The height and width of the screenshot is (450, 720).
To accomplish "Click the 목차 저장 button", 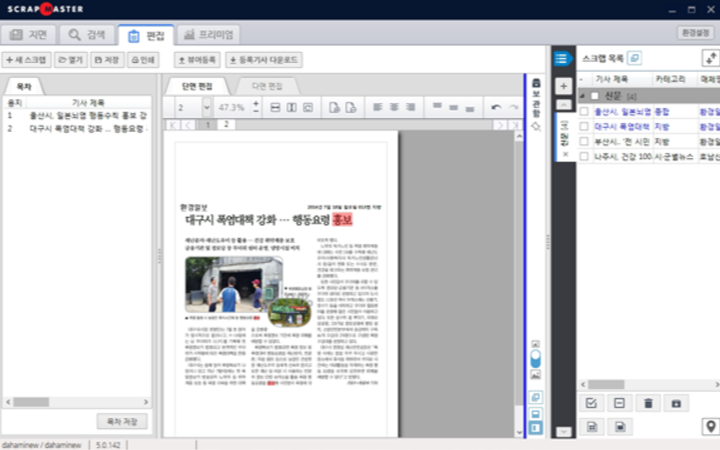I will [122, 421].
